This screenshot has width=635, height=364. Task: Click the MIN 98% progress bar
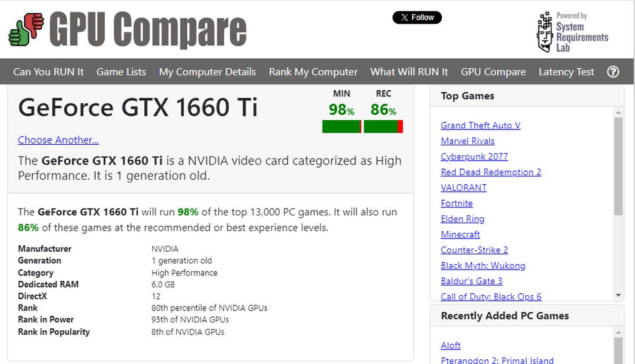[x=342, y=127]
